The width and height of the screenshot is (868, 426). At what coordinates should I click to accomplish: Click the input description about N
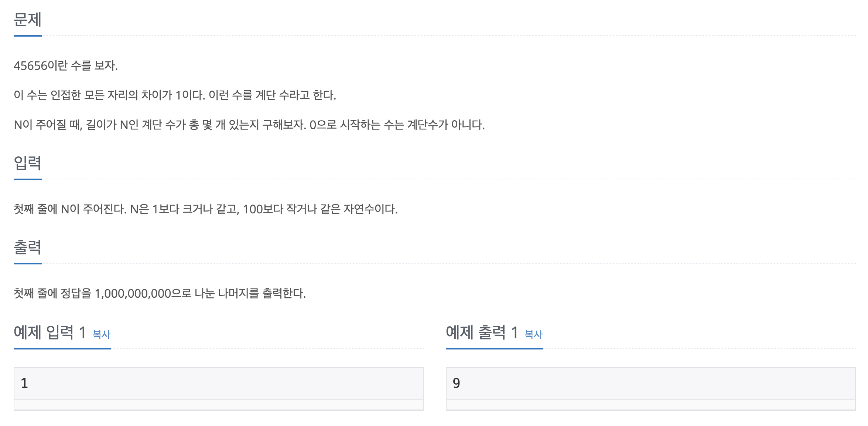point(205,209)
